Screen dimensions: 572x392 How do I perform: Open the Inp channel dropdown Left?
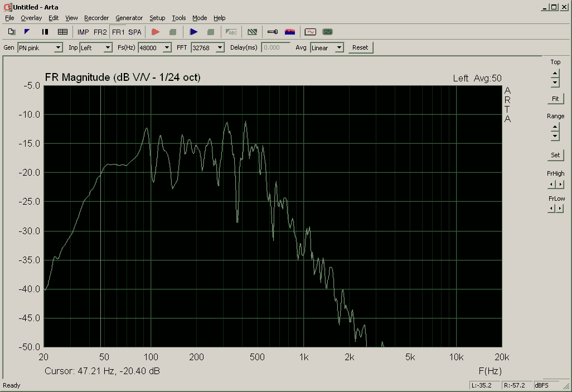95,48
